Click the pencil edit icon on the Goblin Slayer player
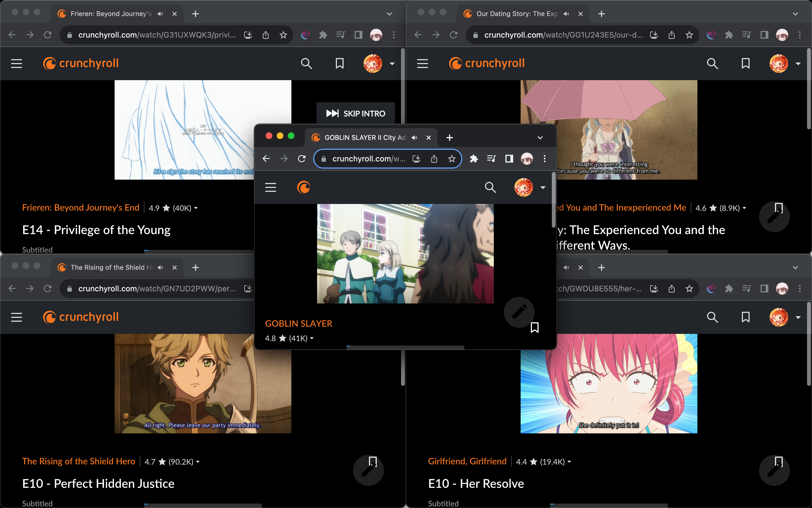This screenshot has width=812, height=508. pos(519,312)
